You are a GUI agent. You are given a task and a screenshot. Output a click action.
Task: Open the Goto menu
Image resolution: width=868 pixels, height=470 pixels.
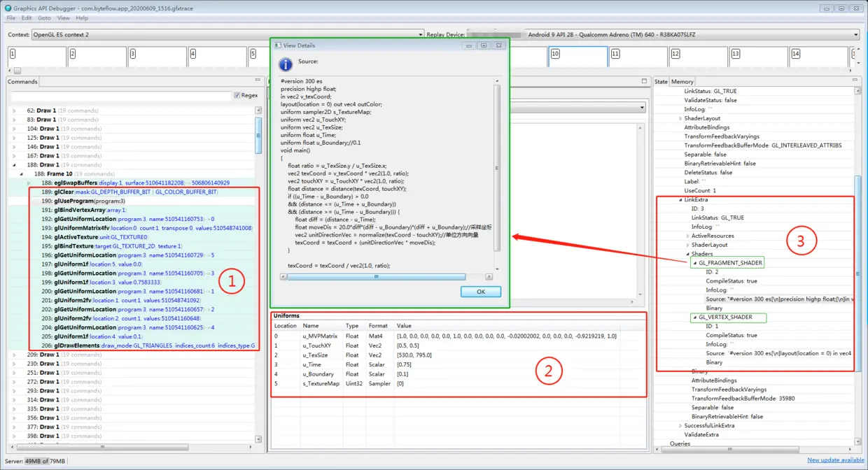click(44, 17)
